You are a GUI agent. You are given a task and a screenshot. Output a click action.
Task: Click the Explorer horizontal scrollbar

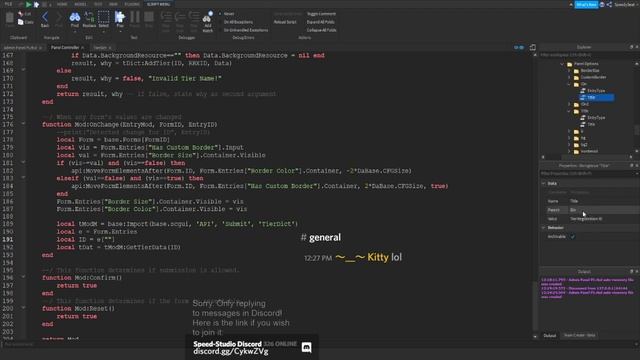(588, 157)
